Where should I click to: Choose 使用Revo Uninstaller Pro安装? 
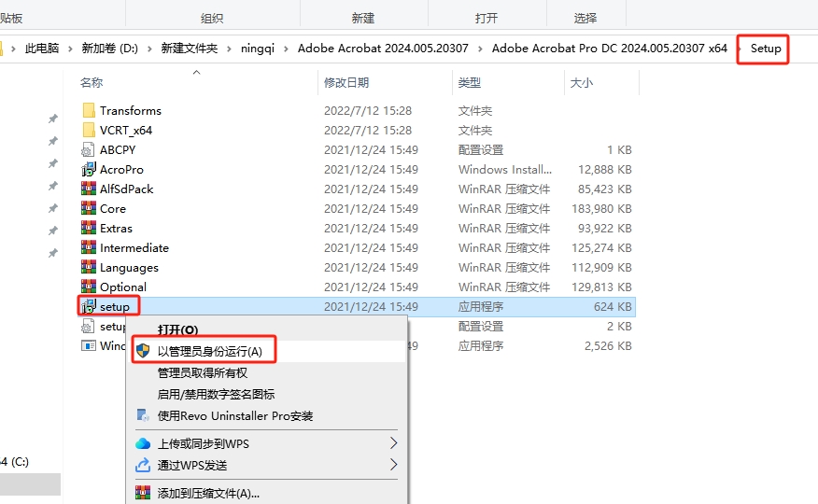point(235,415)
